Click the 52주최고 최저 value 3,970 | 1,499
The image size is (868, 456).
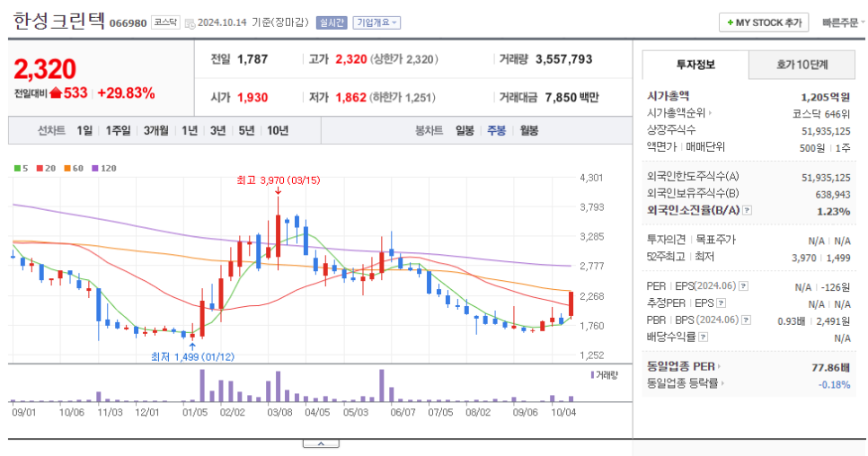point(821,258)
